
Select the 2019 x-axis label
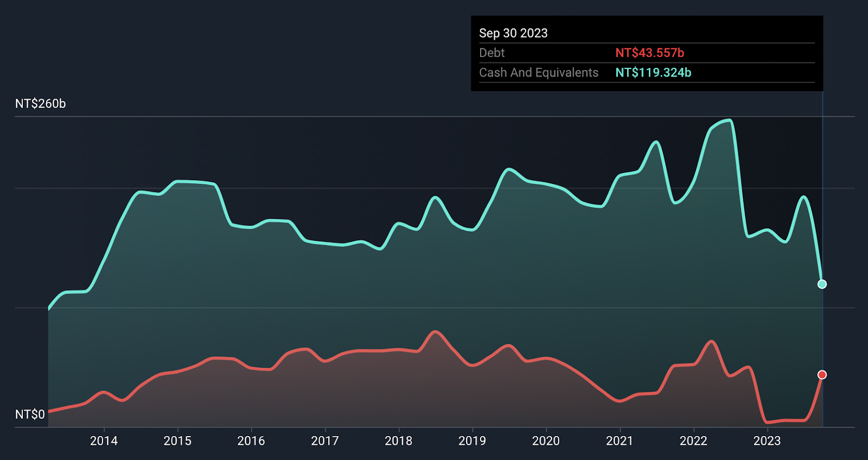pyautogui.click(x=473, y=441)
